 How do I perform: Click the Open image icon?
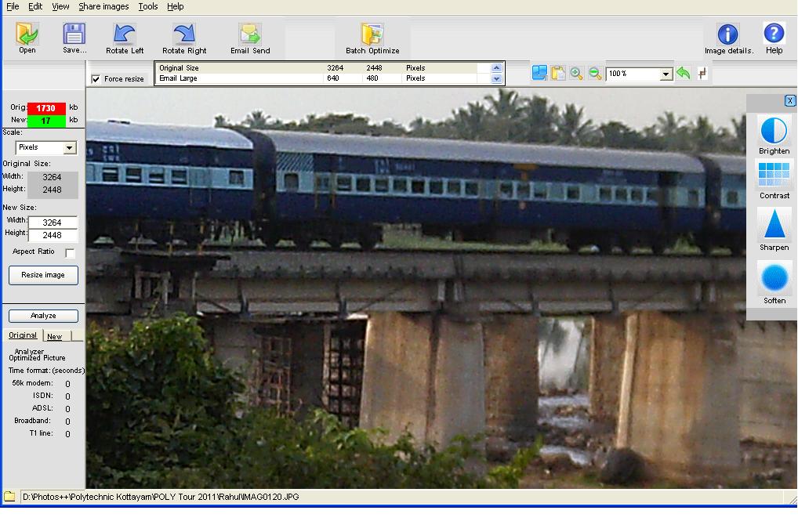tap(27, 34)
